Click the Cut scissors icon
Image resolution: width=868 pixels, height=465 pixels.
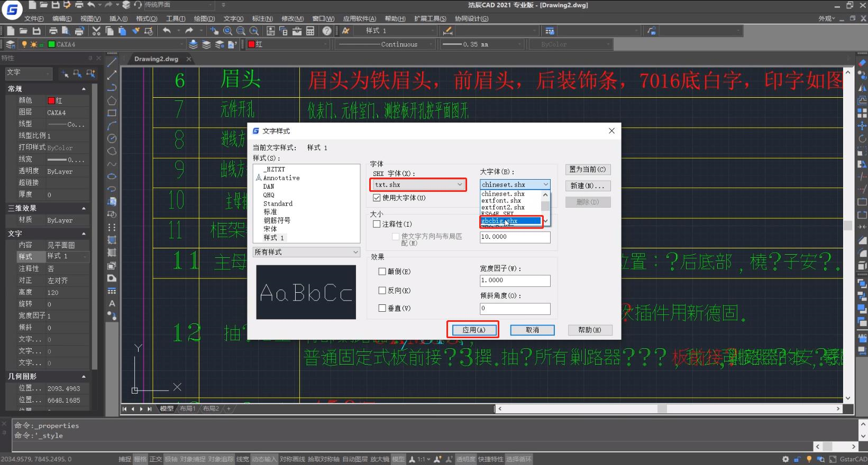pyautogui.click(x=96, y=31)
